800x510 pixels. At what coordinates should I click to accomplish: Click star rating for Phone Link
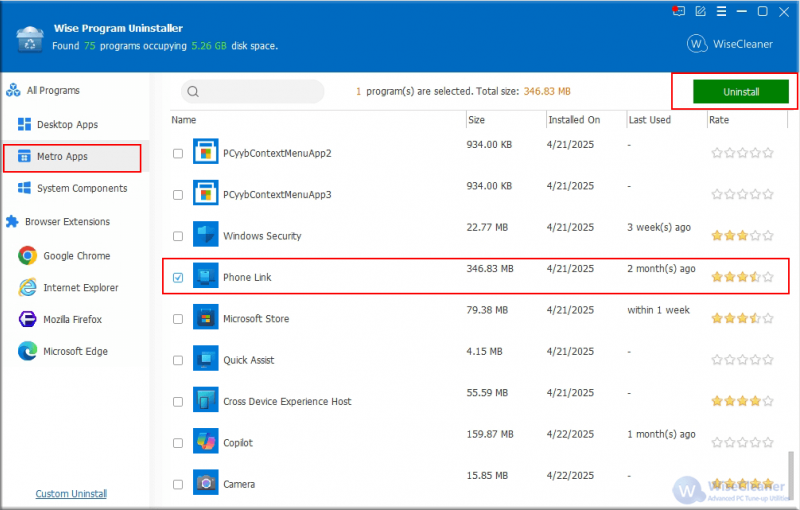click(742, 277)
